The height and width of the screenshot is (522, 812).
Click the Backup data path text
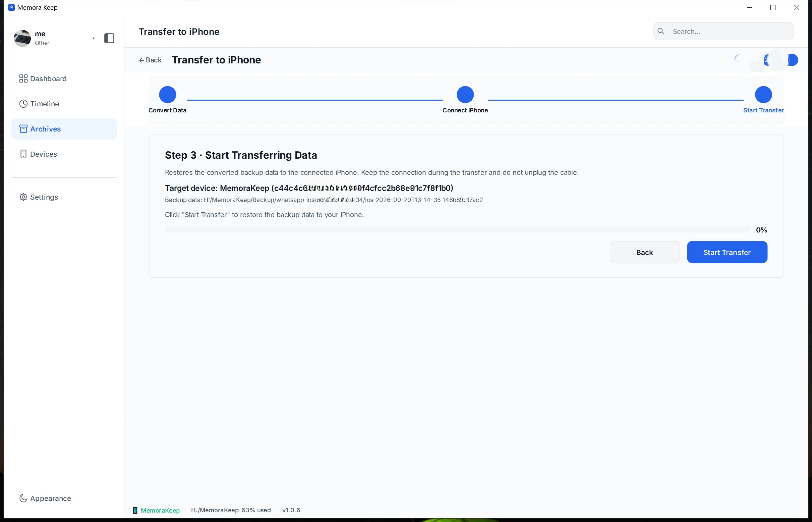(x=324, y=200)
